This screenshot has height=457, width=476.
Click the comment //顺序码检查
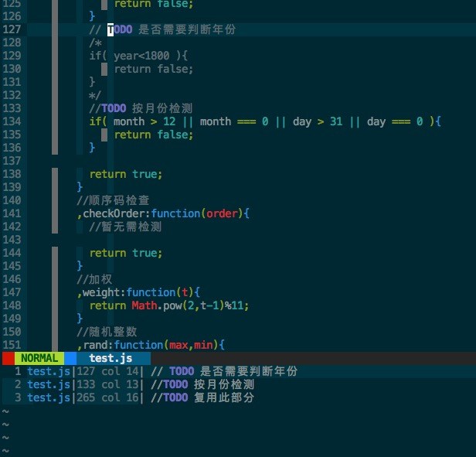pos(114,200)
